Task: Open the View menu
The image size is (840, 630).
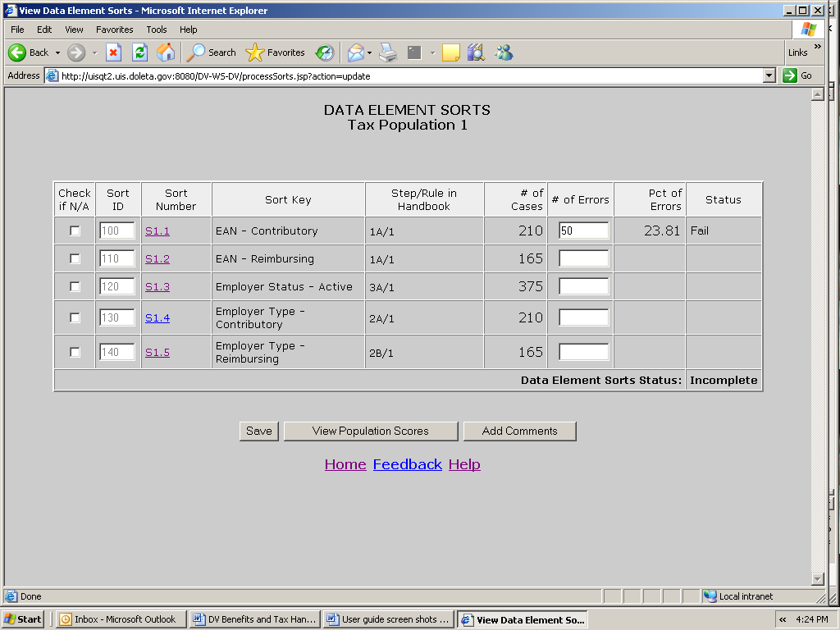Action: click(74, 30)
